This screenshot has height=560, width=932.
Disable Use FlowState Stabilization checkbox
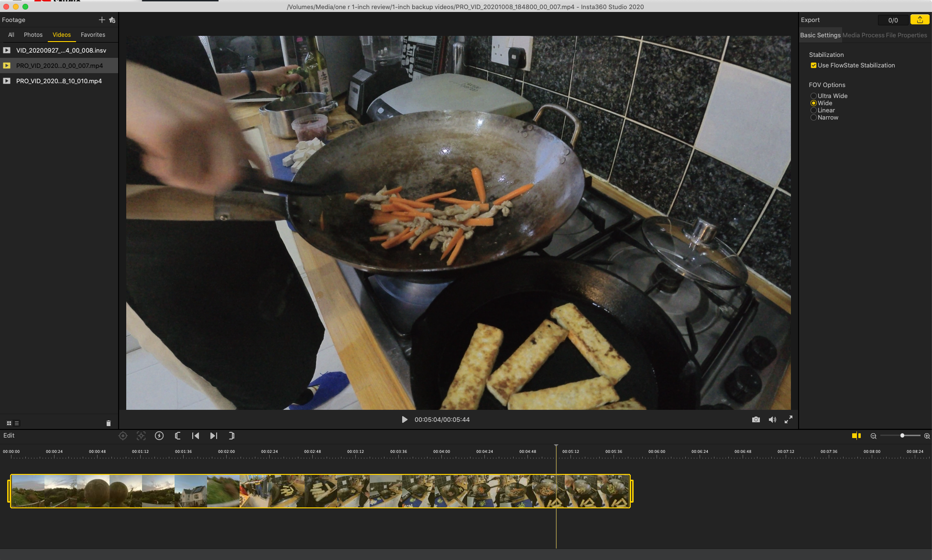point(813,66)
